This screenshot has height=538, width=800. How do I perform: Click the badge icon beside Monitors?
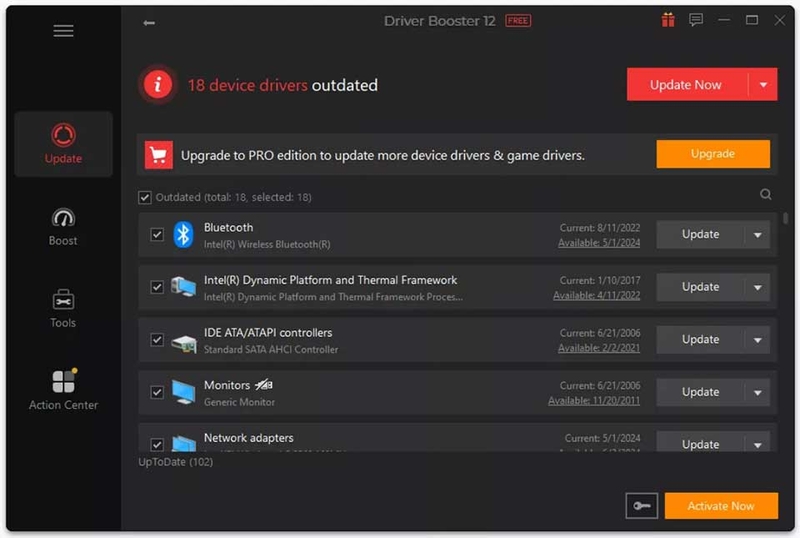point(264,385)
